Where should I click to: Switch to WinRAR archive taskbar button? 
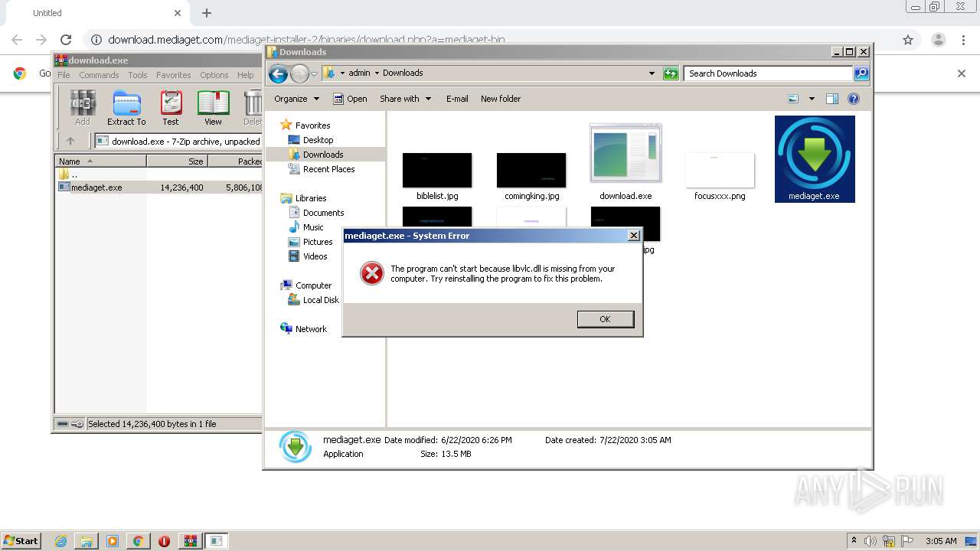pyautogui.click(x=190, y=541)
